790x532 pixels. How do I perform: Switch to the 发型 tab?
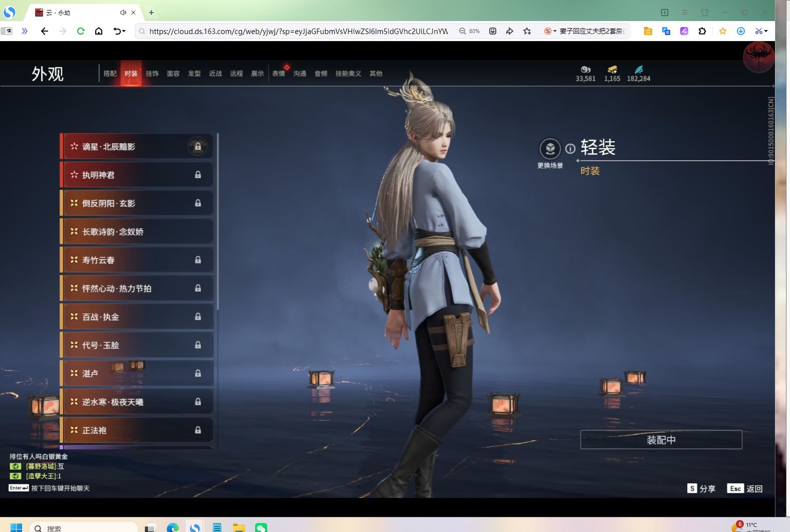point(194,74)
